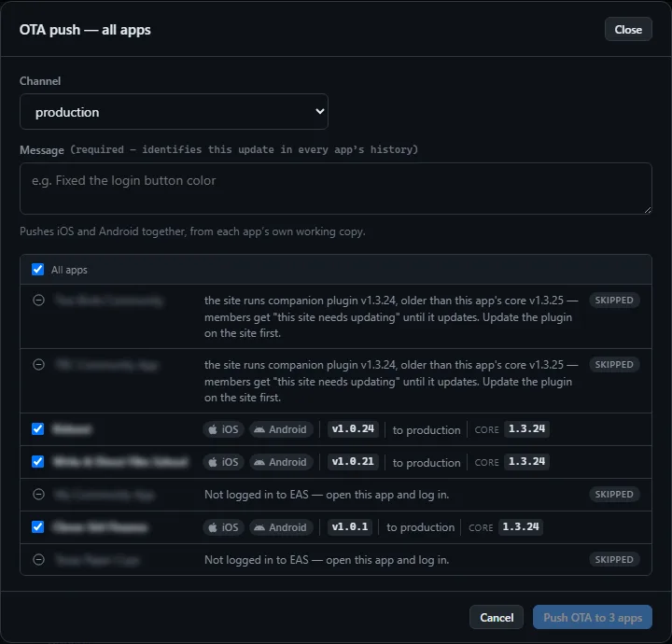Click the Android badge in the v1.0.1 row

point(281,527)
